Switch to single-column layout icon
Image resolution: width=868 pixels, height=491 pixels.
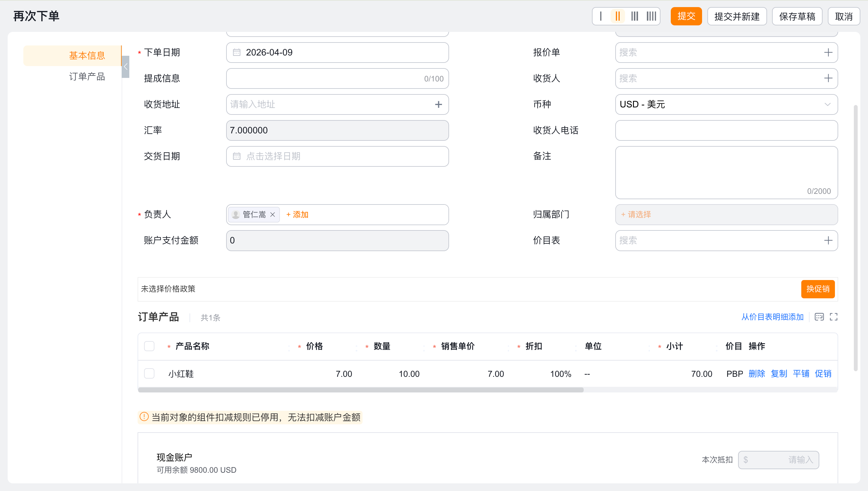pyautogui.click(x=601, y=16)
